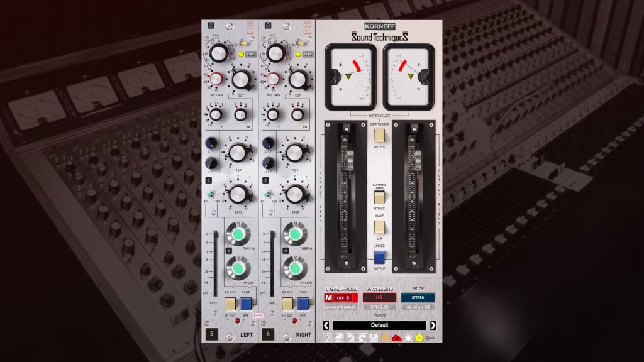The image size is (644, 362).
Task: Click the Korneff logo badge
Action: coord(379,26)
